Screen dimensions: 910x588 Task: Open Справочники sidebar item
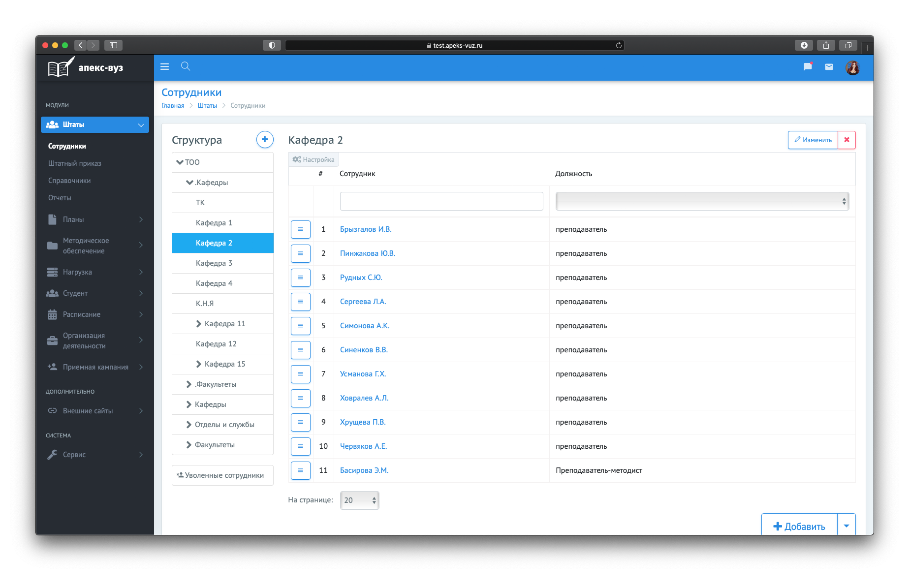click(x=69, y=181)
